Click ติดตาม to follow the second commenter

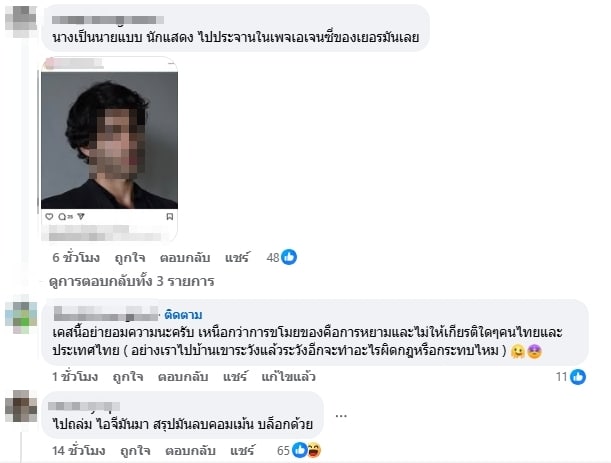(x=183, y=315)
